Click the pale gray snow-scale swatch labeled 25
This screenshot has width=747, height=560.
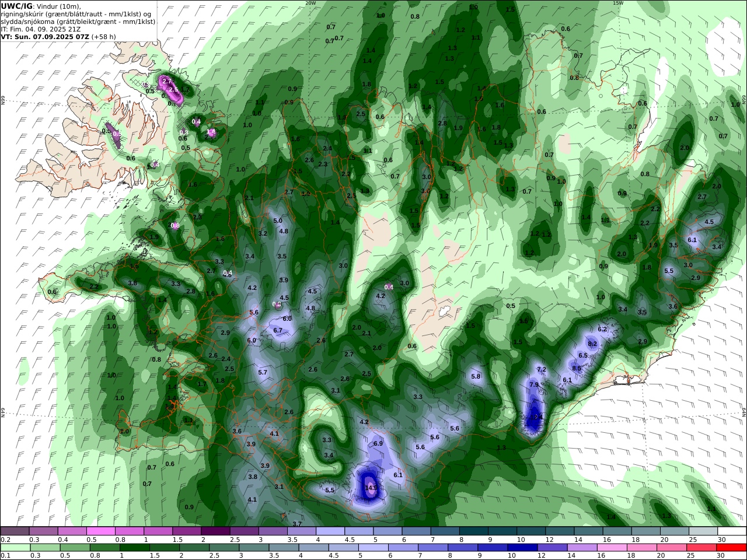pos(703,531)
